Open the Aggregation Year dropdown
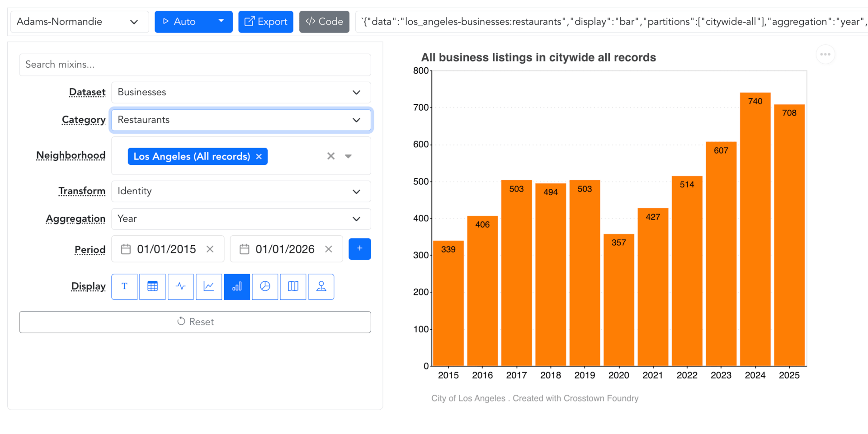The height and width of the screenshot is (434, 868). click(x=241, y=219)
